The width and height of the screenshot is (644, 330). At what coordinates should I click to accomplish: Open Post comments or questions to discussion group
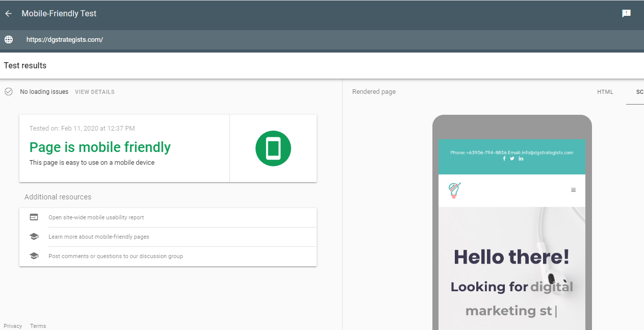[x=116, y=256]
